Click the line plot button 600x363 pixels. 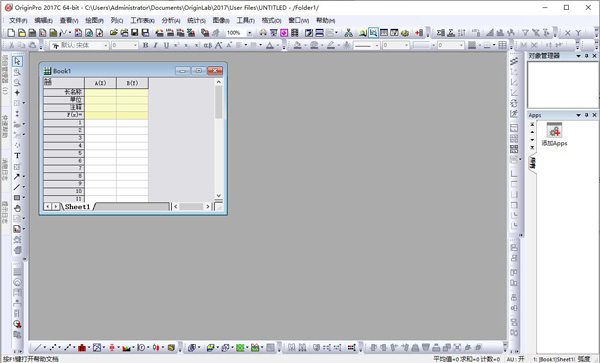click(38, 347)
